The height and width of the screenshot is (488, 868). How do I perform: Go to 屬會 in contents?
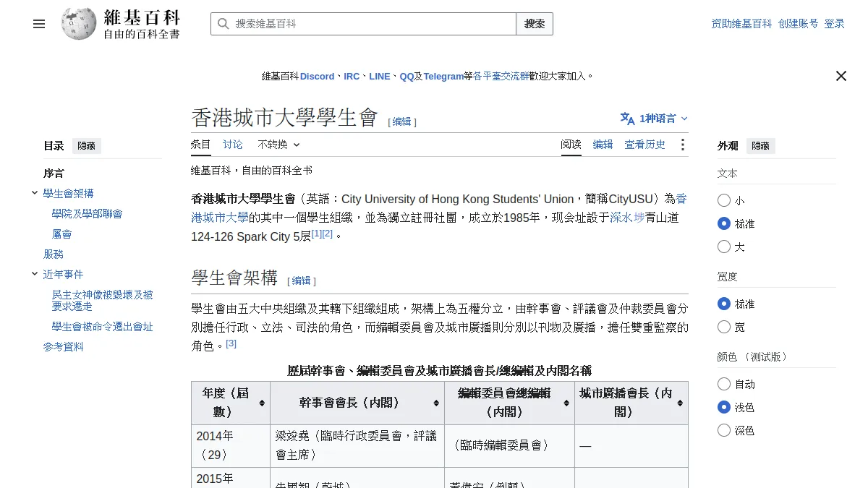(61, 234)
